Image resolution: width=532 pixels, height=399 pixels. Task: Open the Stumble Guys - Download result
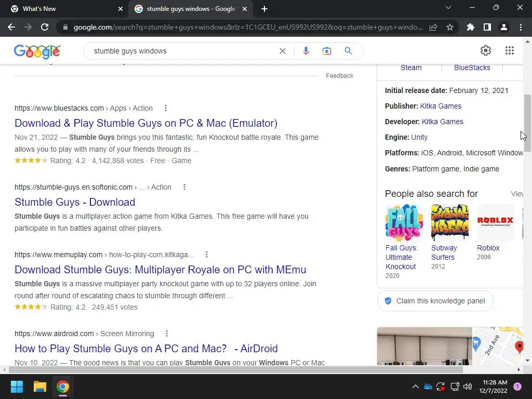75,202
